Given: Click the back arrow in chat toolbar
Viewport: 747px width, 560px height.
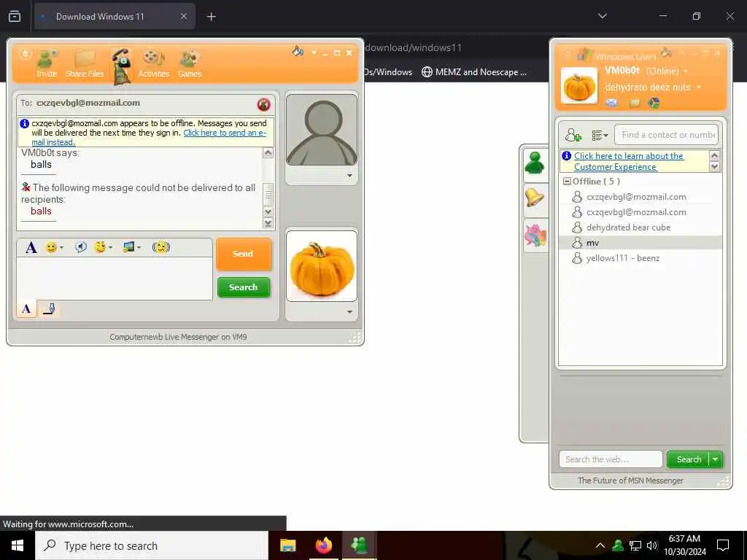Looking at the screenshot, I should tap(25, 54).
